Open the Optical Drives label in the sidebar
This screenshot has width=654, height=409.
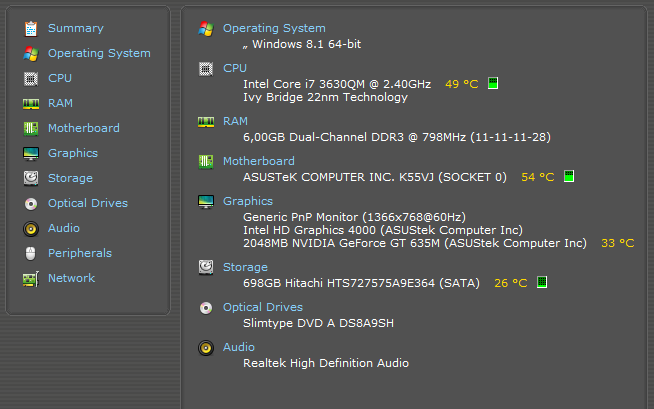coord(88,203)
